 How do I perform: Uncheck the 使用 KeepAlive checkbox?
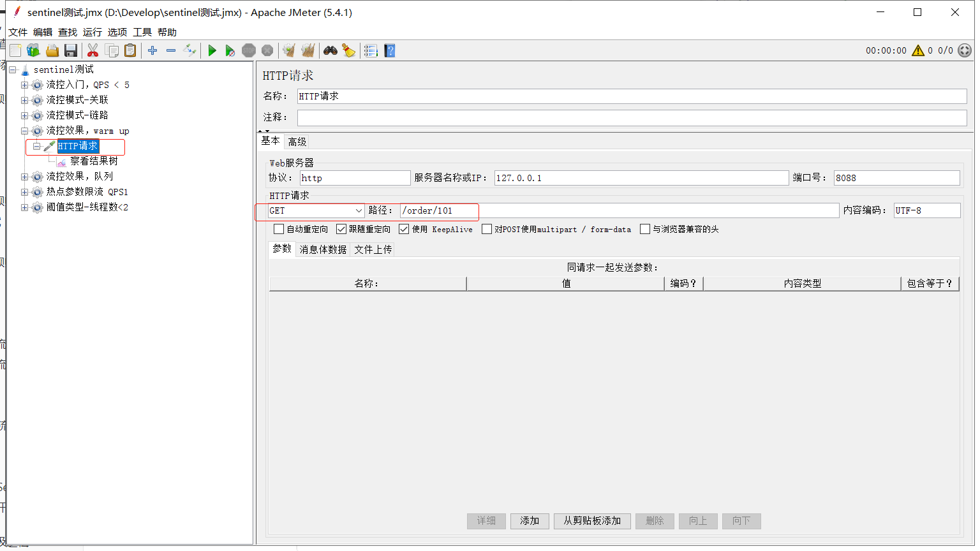[404, 229]
